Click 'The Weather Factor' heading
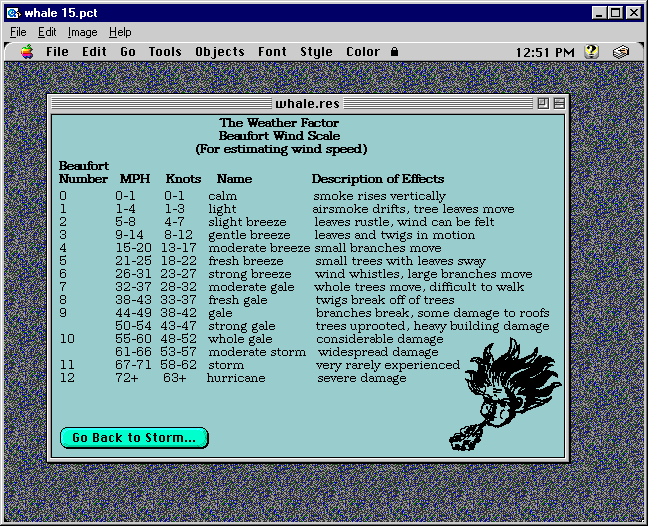The height and width of the screenshot is (526, 648). coord(279,123)
